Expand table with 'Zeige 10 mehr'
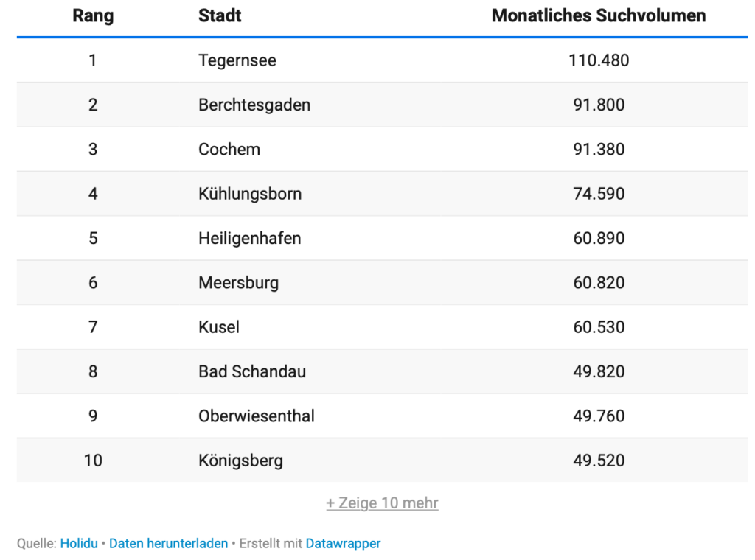The height and width of the screenshot is (560, 755). click(382, 503)
